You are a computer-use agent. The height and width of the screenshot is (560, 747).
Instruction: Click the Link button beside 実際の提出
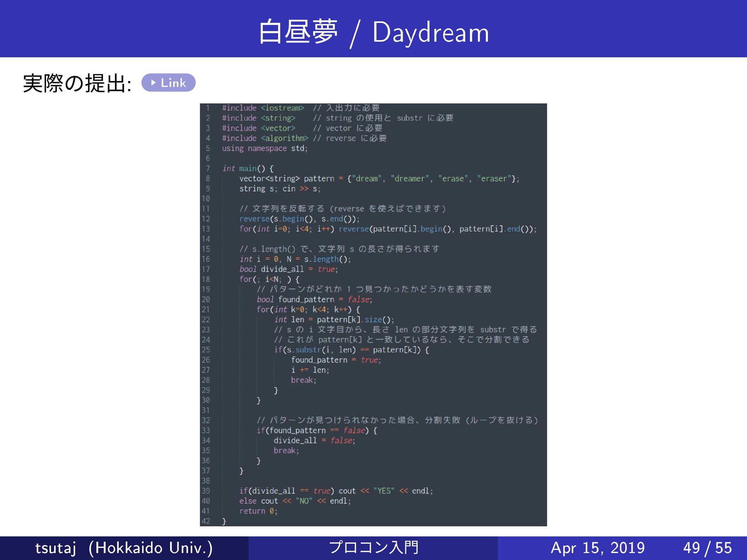pyautogui.click(x=168, y=82)
